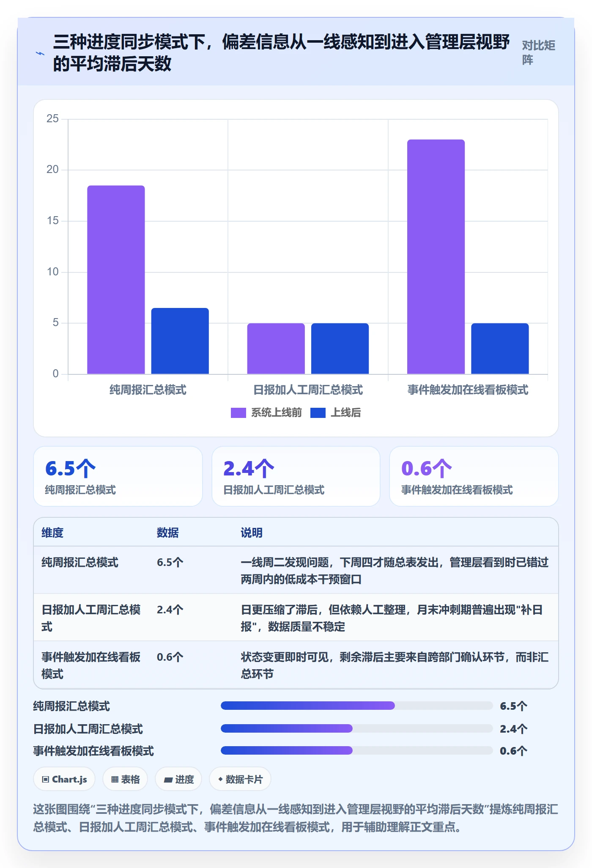Screen dimensions: 592x868
Task: Click the 纯周报汇总模式 label on the chart x-axis
Action: pos(148,390)
